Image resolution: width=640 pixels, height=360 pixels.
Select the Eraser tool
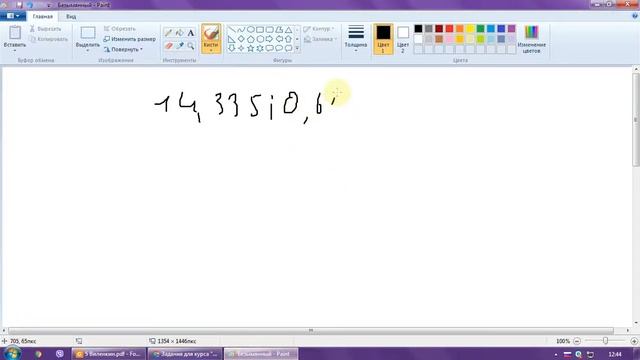[168, 46]
